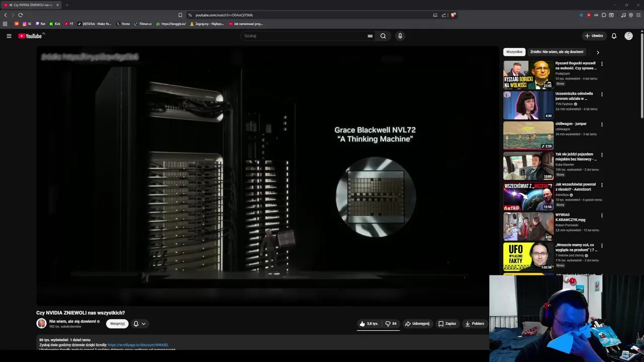Image resolution: width=644 pixels, height=362 pixels.
Task: Like the video (3,8 tys.)
Action: pyautogui.click(x=369, y=323)
